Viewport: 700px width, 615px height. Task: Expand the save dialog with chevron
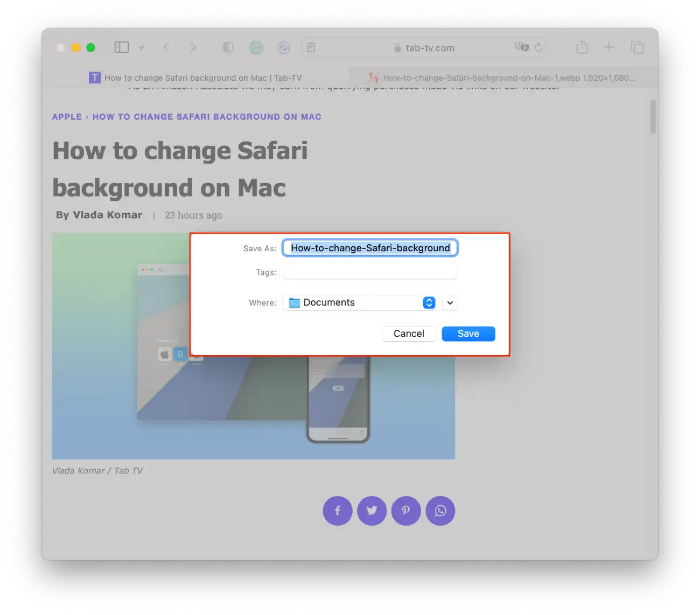450,302
